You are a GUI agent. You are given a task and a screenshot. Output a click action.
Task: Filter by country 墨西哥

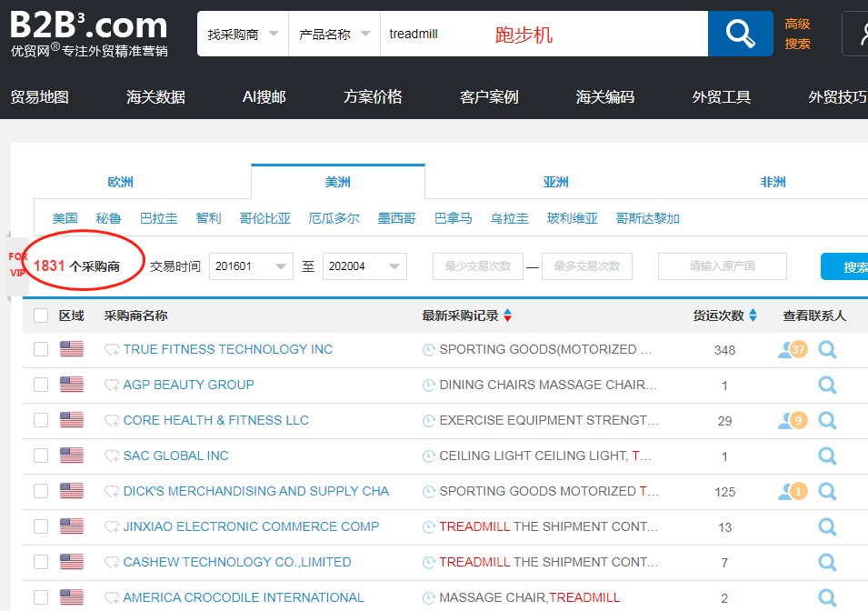(x=396, y=218)
